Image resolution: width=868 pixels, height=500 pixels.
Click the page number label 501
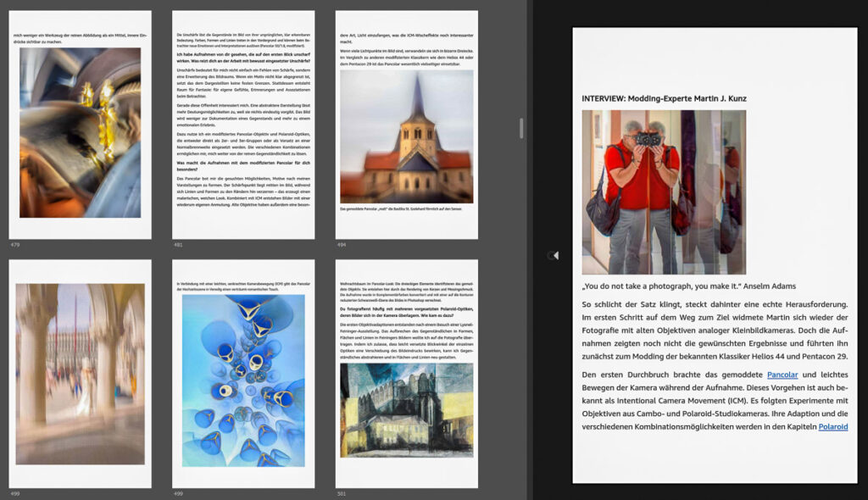[x=342, y=493]
